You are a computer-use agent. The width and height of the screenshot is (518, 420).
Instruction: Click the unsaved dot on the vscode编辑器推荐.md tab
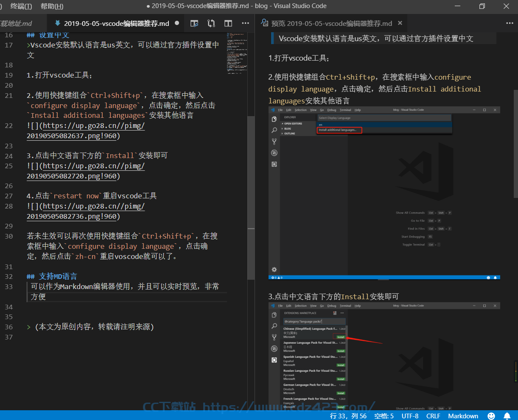177,23
